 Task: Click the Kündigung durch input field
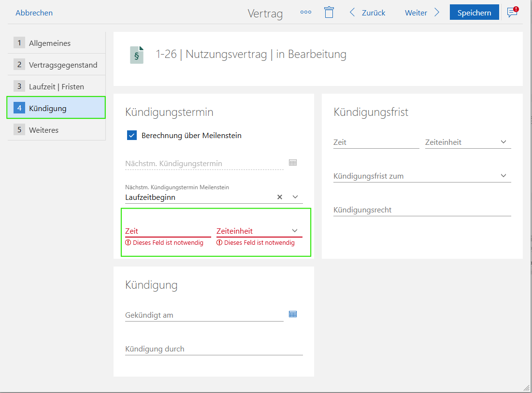pyautogui.click(x=214, y=349)
